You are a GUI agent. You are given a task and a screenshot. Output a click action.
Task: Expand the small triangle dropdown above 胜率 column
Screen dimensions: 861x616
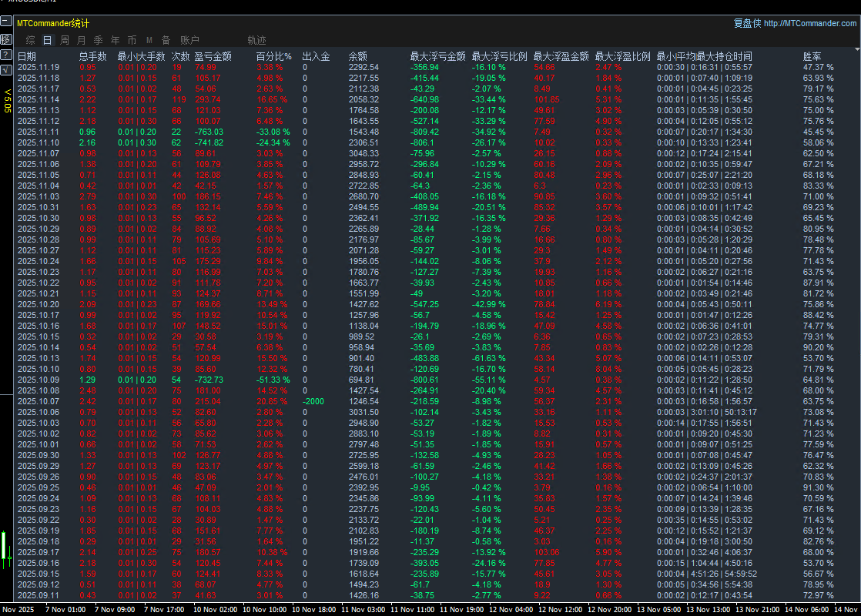click(x=857, y=49)
